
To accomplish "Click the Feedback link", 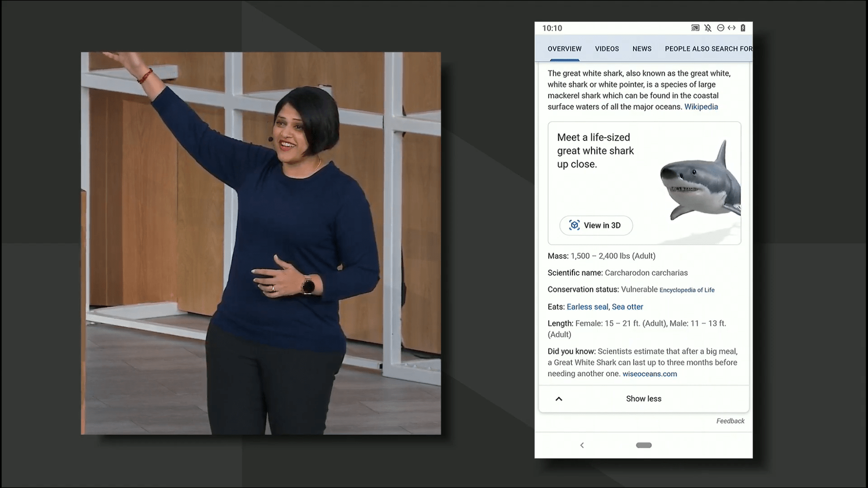I will click(x=730, y=421).
